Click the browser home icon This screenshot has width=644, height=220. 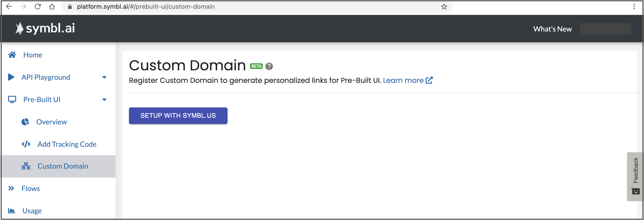[52, 6]
